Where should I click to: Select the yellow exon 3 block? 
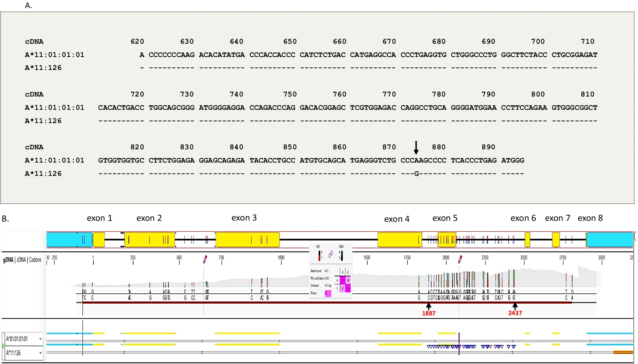pos(248,240)
